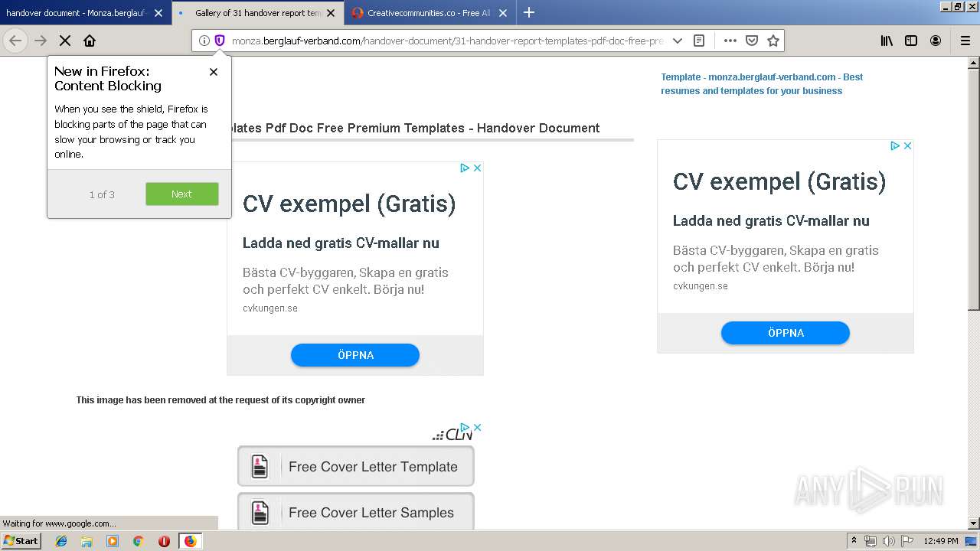This screenshot has height=551, width=980.
Task: Bookmark this page with the star
Action: (773, 41)
